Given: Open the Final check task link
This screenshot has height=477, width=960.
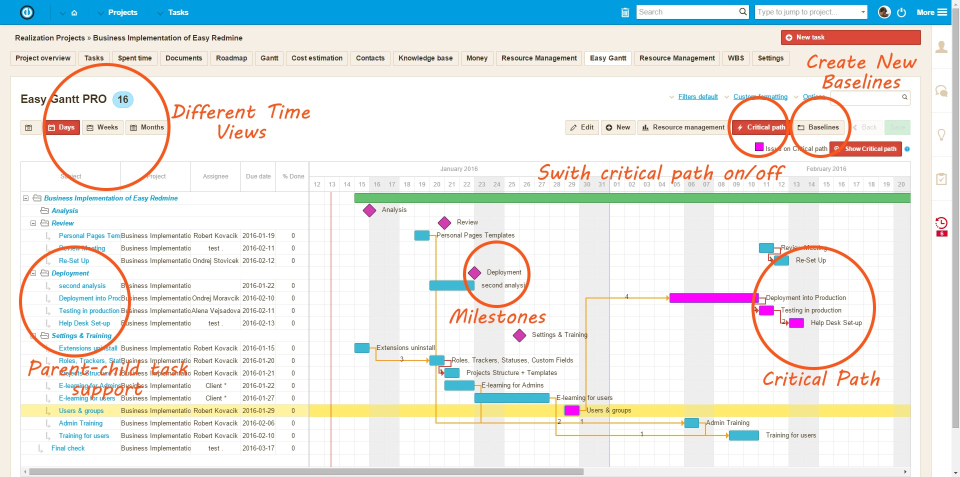Looking at the screenshot, I should [x=68, y=448].
